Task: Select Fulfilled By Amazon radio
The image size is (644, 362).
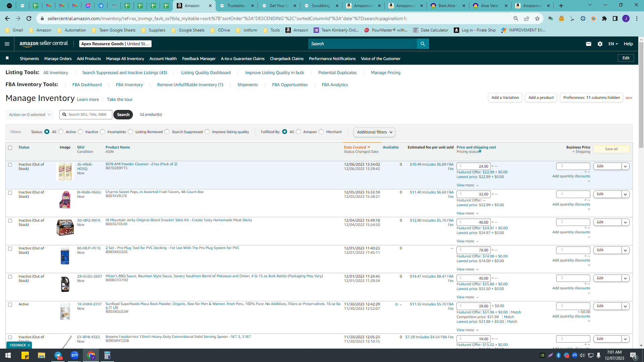Action: (299, 132)
